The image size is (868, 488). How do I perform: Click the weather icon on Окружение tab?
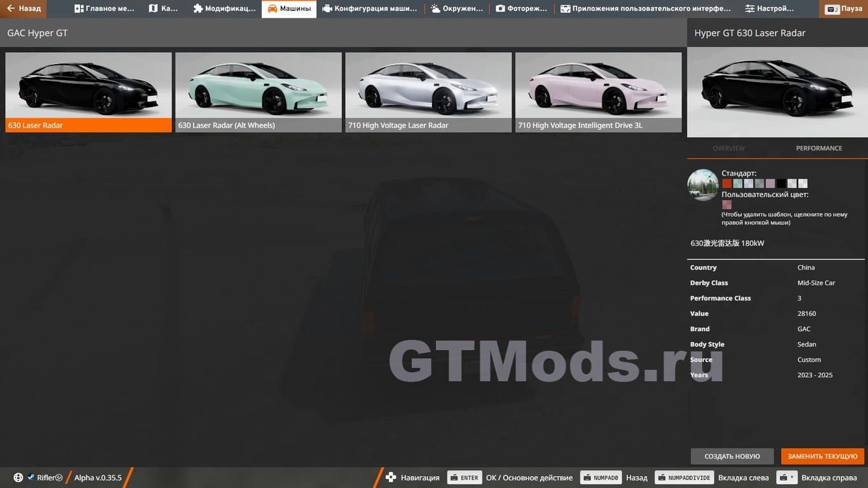pyautogui.click(x=435, y=9)
